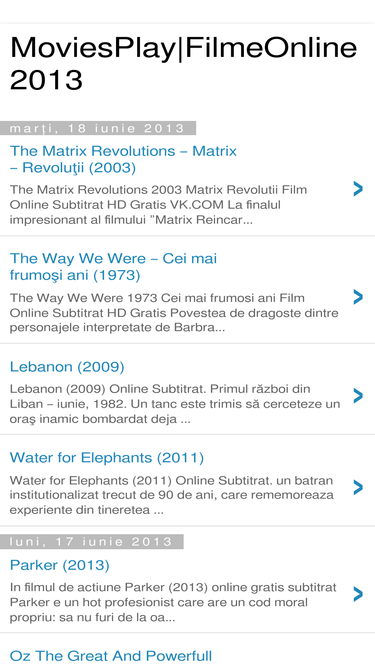Tap the chevron arrow beside Parker (2013)
Image resolution: width=375 pixels, height=667 pixels.
point(358,594)
